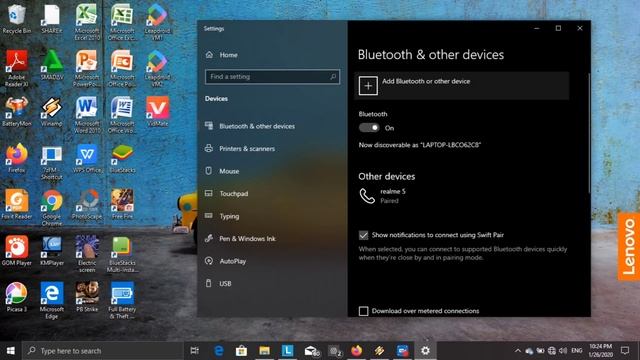Screen dimensions: 640x360
Task: Open Microsoft Store from the taskbar
Action: point(241,351)
